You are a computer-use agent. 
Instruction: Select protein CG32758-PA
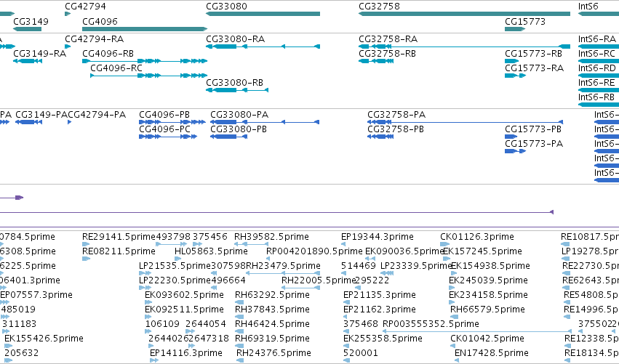pos(465,122)
